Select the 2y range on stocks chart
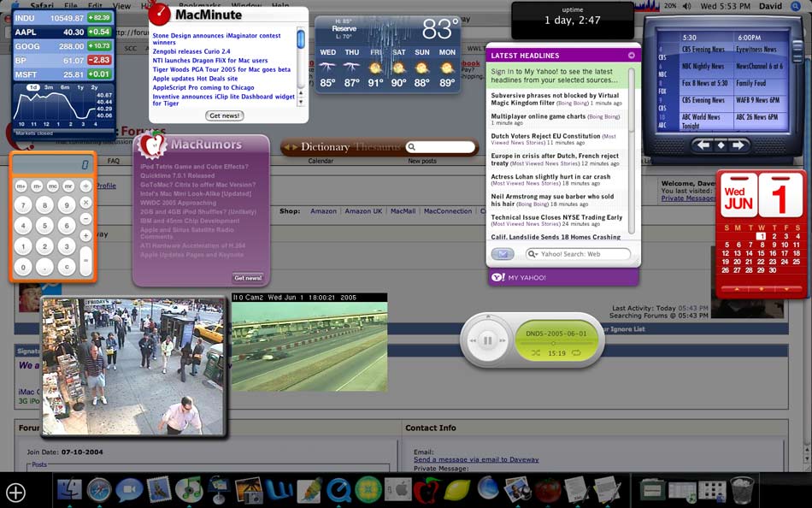 tap(94, 87)
